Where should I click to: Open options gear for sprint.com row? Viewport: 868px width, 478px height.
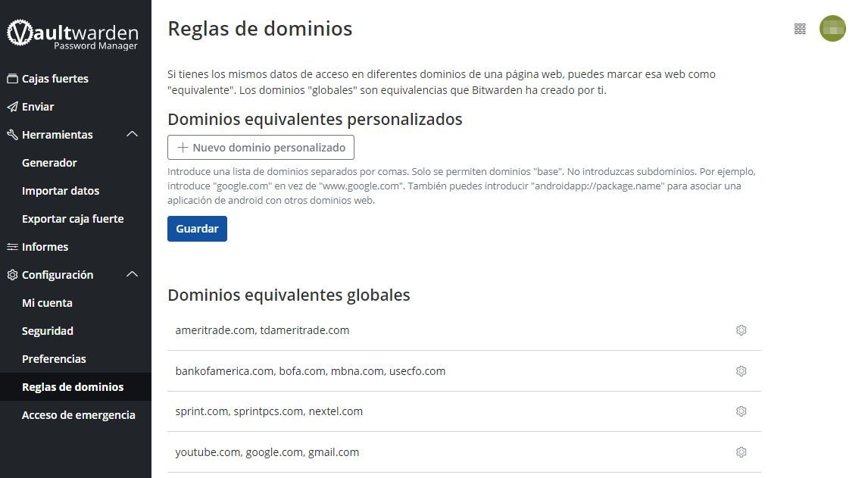[741, 411]
